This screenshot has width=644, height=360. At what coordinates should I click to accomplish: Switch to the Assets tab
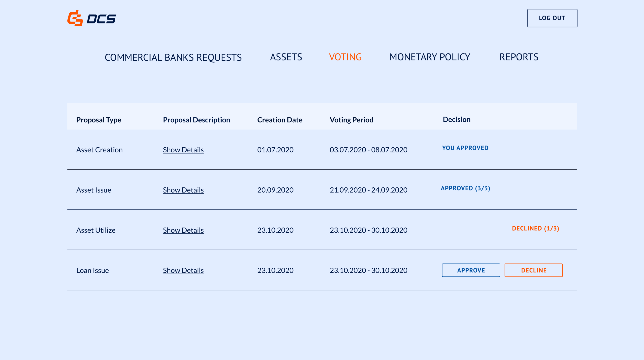[286, 57]
